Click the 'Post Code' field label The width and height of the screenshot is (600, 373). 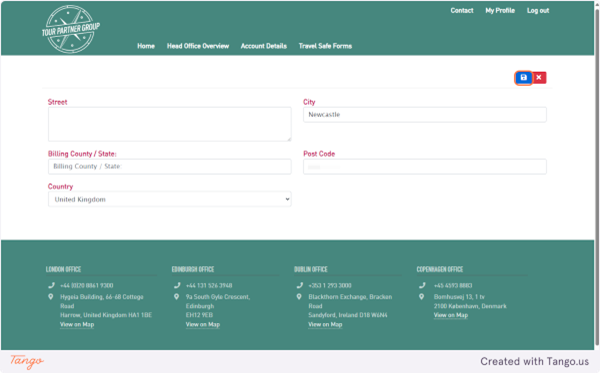[x=319, y=154]
